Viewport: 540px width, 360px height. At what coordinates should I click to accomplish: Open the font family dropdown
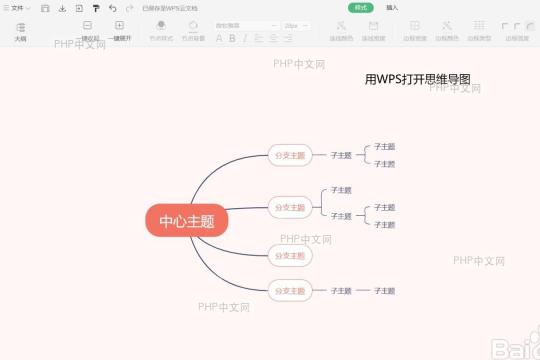(247, 26)
